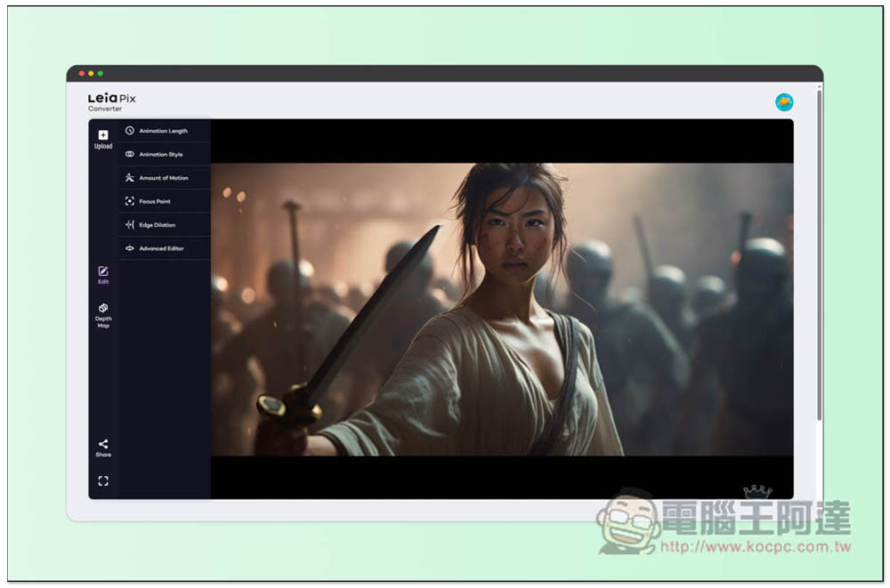The height and width of the screenshot is (588, 890).
Task: Launch the Advanced Editor
Action: [164, 248]
